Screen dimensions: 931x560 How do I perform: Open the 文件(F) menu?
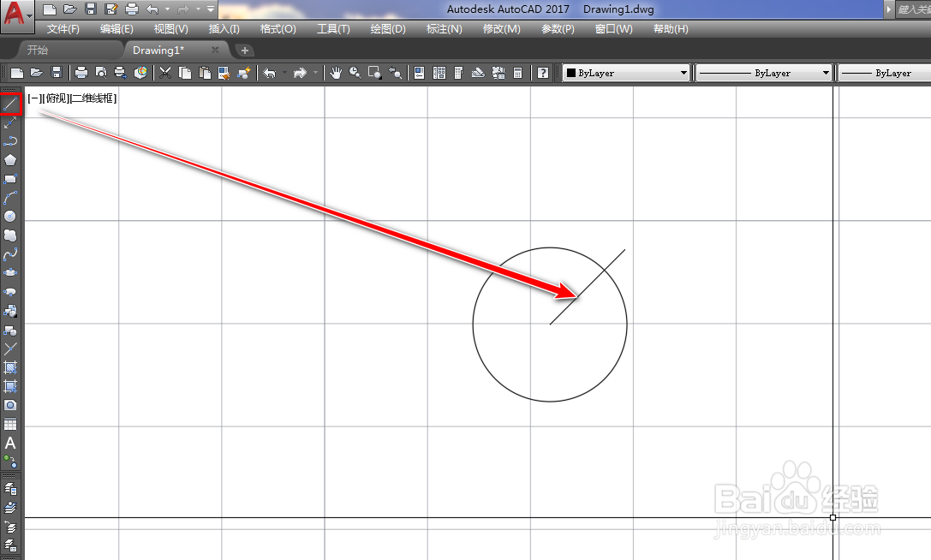pos(63,28)
